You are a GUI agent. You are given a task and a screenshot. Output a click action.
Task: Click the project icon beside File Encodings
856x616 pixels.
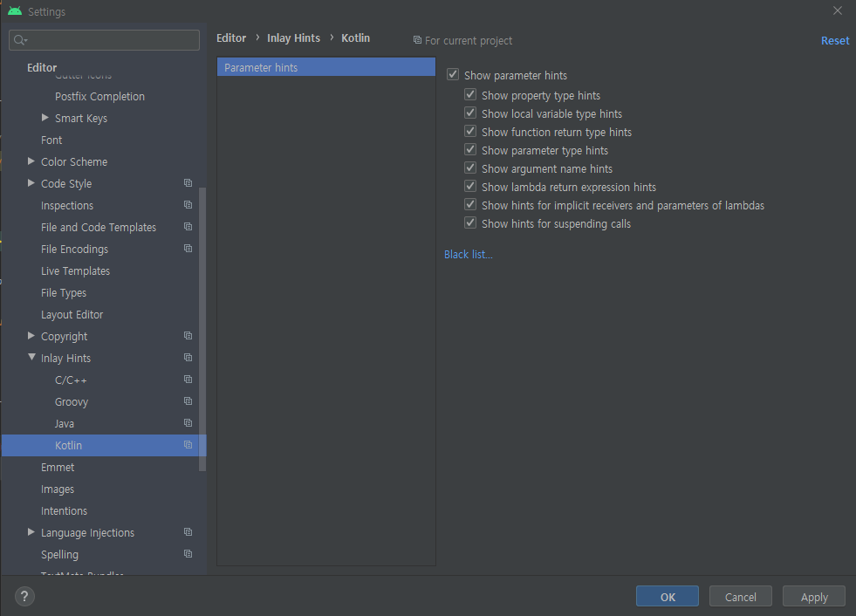188,249
